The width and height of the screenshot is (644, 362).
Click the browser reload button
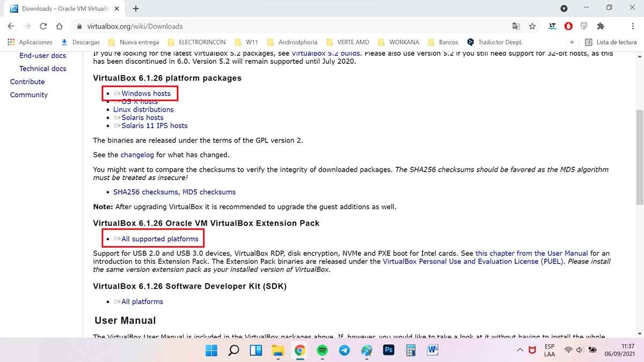[43, 26]
